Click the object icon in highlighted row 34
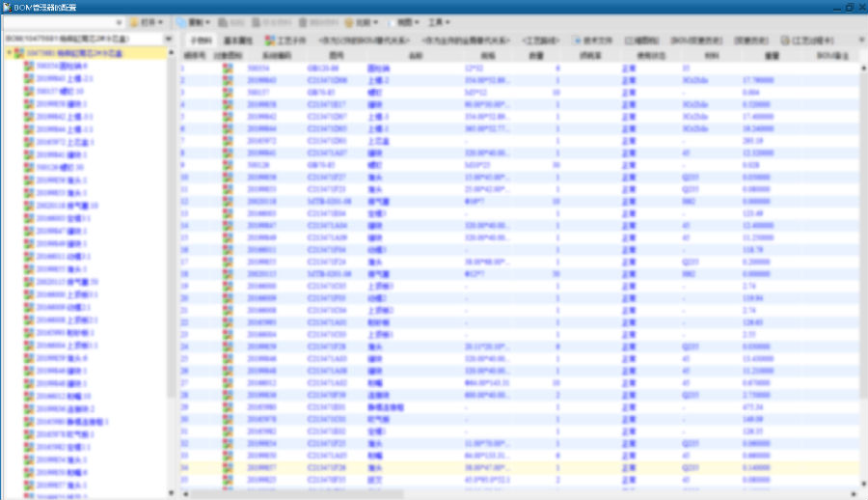 pos(228,468)
